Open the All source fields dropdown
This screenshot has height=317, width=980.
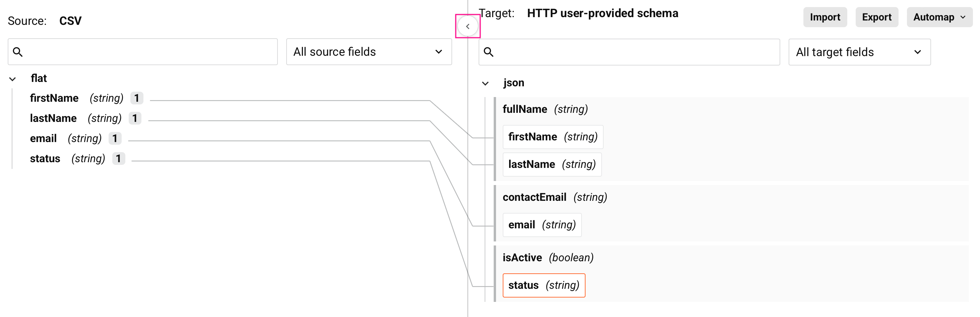tap(368, 52)
